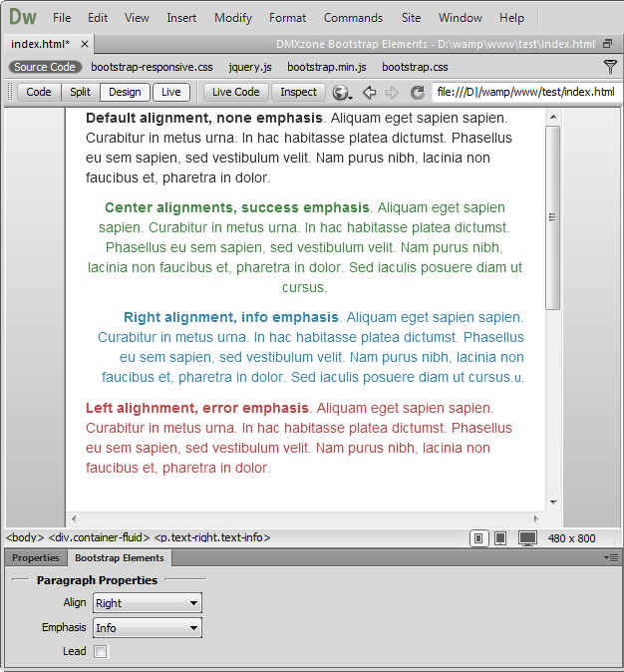Open the Site menu

click(x=411, y=18)
